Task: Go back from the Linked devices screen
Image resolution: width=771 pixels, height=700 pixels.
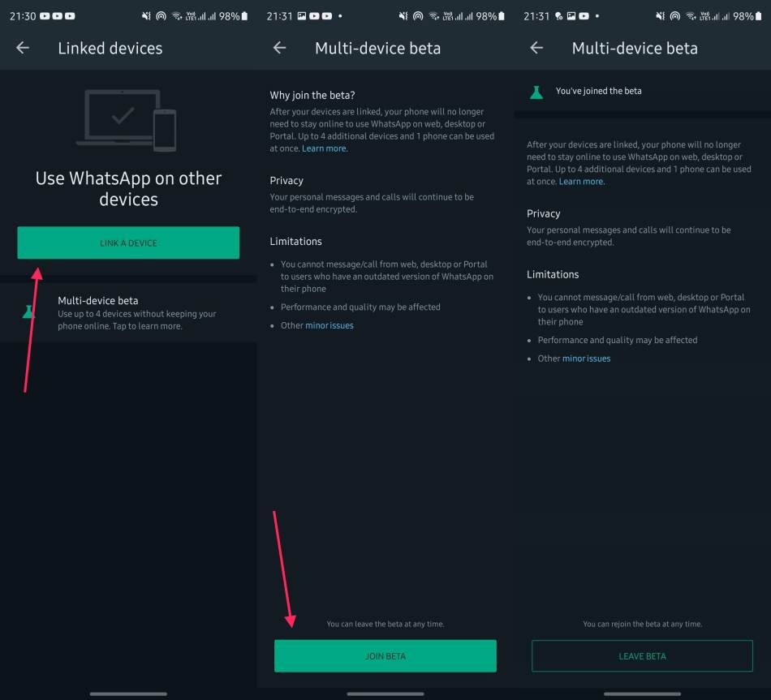Action: [x=23, y=48]
